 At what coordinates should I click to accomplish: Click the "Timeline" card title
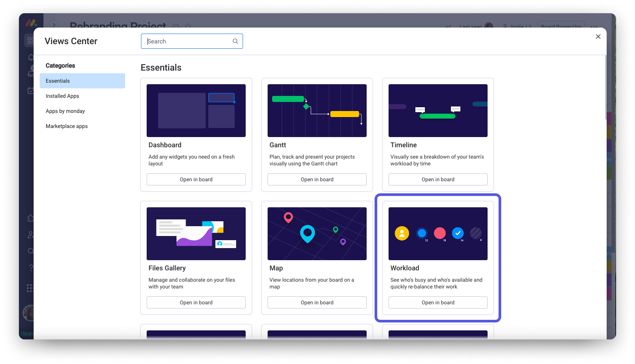point(404,145)
